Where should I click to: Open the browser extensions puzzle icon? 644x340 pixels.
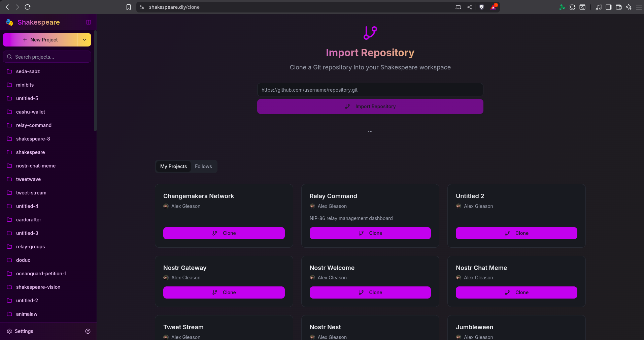tap(572, 7)
